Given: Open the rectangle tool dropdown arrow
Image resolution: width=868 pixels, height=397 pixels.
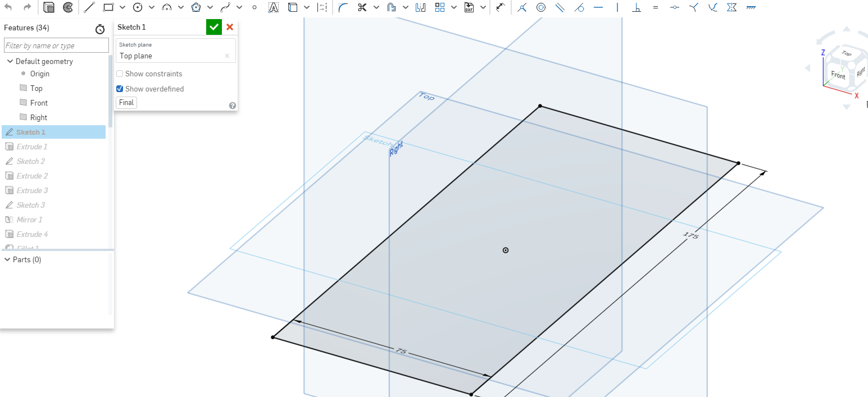Looking at the screenshot, I should [122, 7].
